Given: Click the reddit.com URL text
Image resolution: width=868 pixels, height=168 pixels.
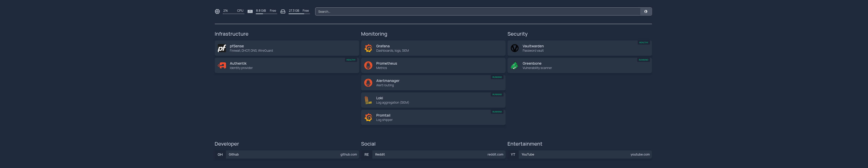Looking at the screenshot, I should 495,155.
